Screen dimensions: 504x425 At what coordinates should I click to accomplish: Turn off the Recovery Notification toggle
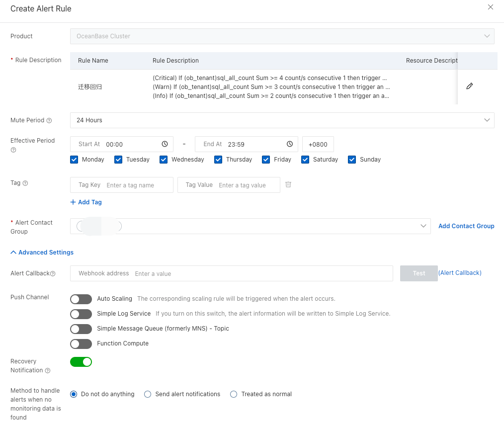(x=81, y=362)
